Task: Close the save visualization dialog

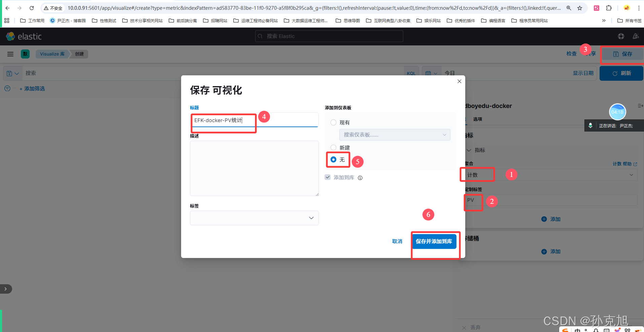Action: 459,81
